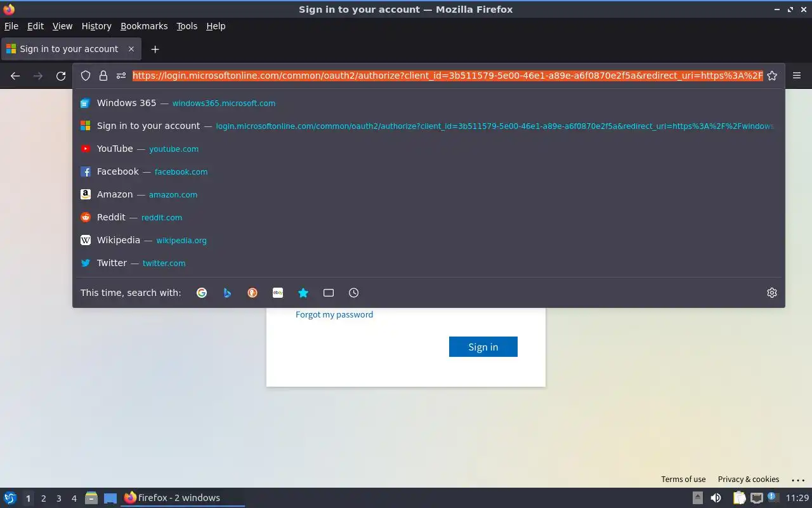Screen dimensions: 812x508
Task: Click the show desktop taskbar icon
Action: coord(110,498)
